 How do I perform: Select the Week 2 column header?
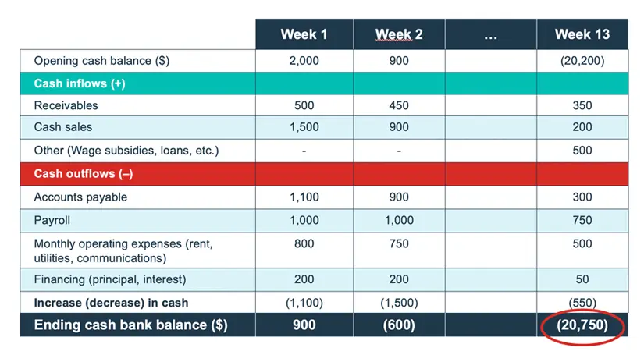tap(398, 34)
